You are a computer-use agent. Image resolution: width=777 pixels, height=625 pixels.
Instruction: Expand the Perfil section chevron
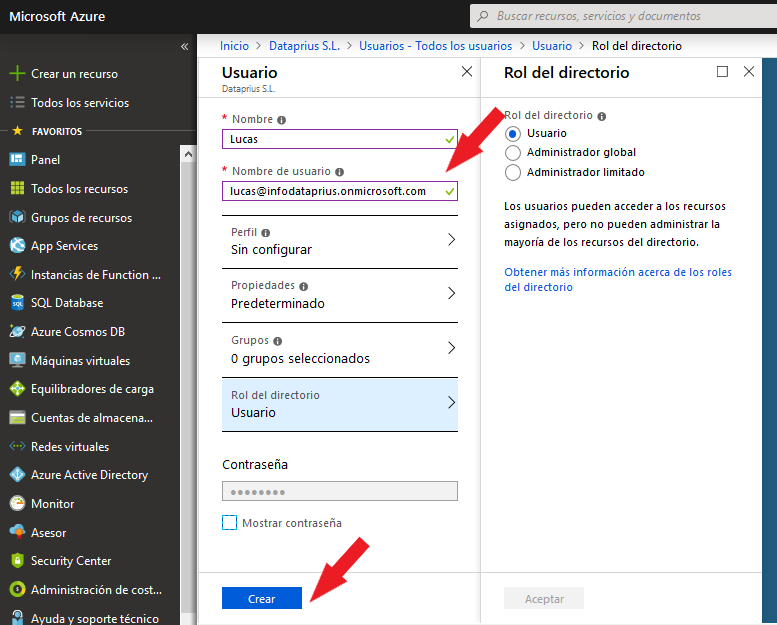pos(451,240)
